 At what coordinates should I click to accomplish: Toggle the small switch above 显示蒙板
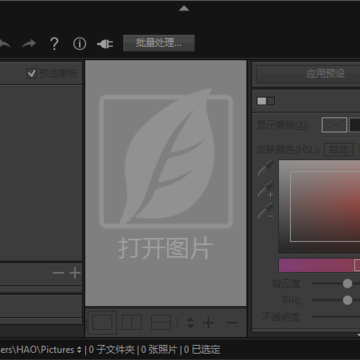tap(266, 101)
